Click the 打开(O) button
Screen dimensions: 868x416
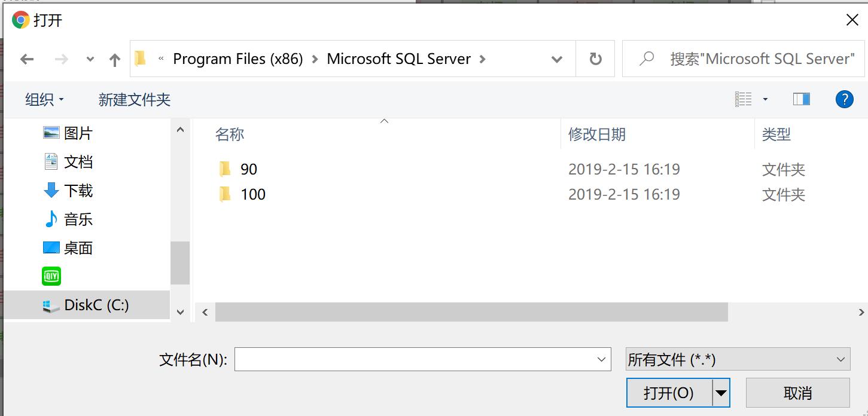[669, 393]
